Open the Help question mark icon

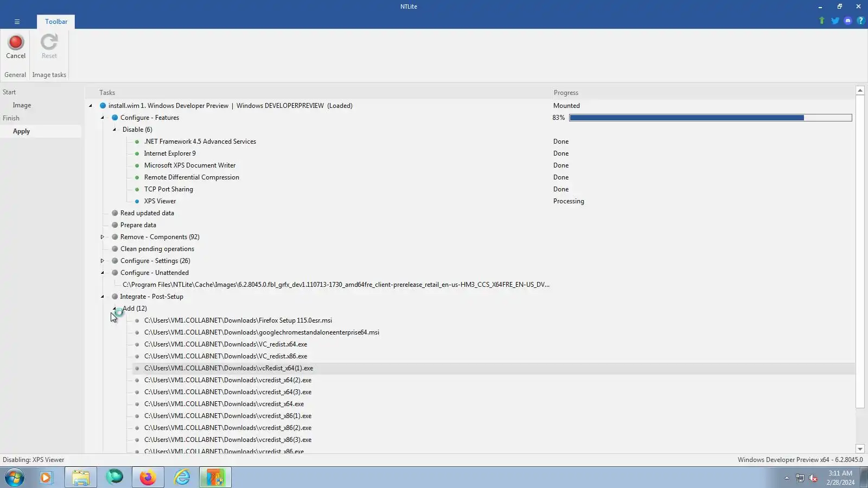(860, 21)
